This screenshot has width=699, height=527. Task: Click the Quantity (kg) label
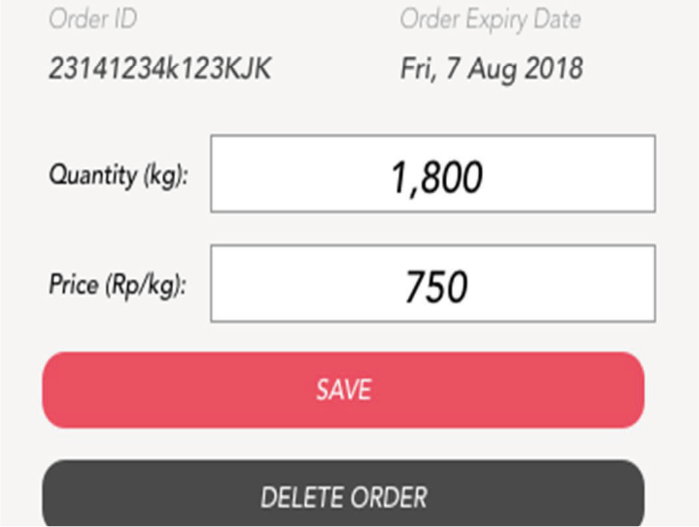[x=119, y=175]
